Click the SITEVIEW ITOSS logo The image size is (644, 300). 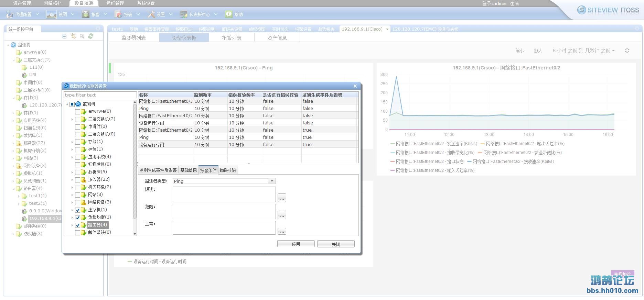(608, 10)
